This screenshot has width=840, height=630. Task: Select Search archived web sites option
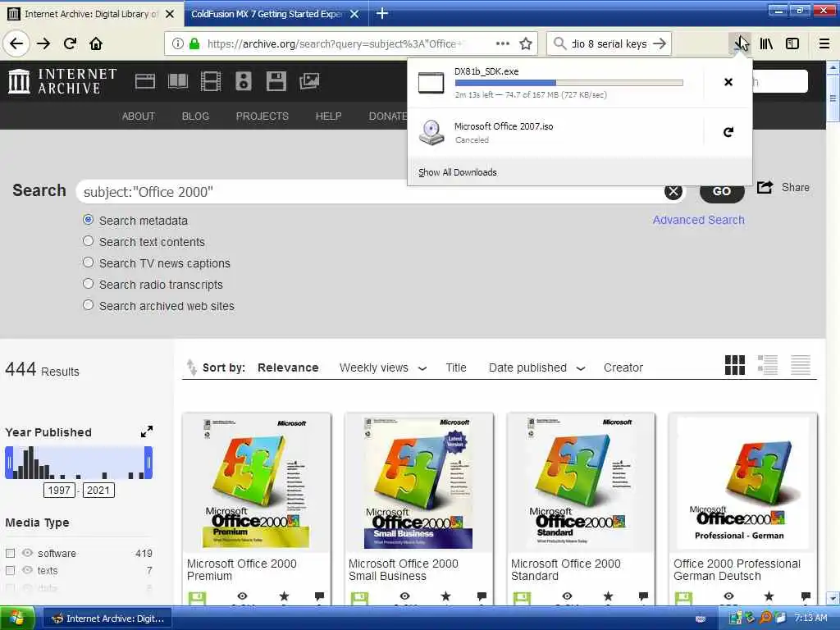[89, 305]
